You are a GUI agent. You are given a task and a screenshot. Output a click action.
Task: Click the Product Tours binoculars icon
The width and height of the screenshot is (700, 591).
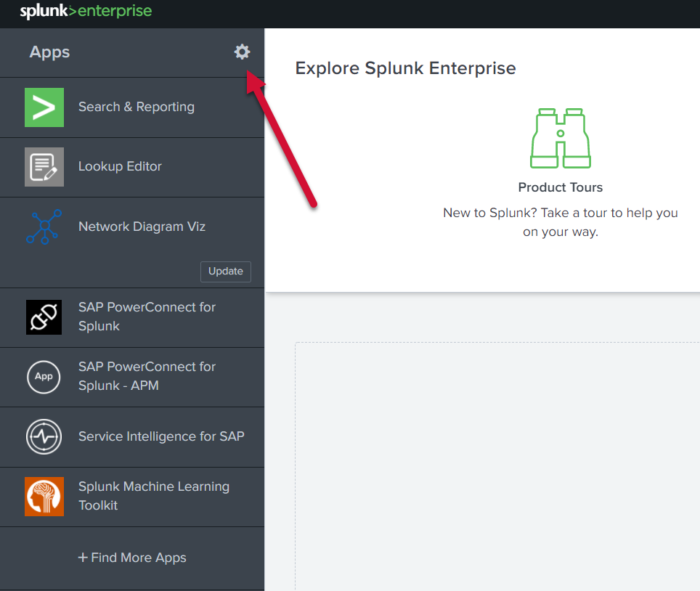coord(560,138)
